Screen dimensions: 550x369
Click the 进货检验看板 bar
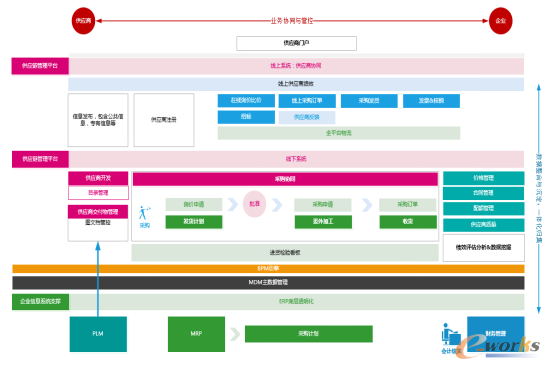point(285,253)
